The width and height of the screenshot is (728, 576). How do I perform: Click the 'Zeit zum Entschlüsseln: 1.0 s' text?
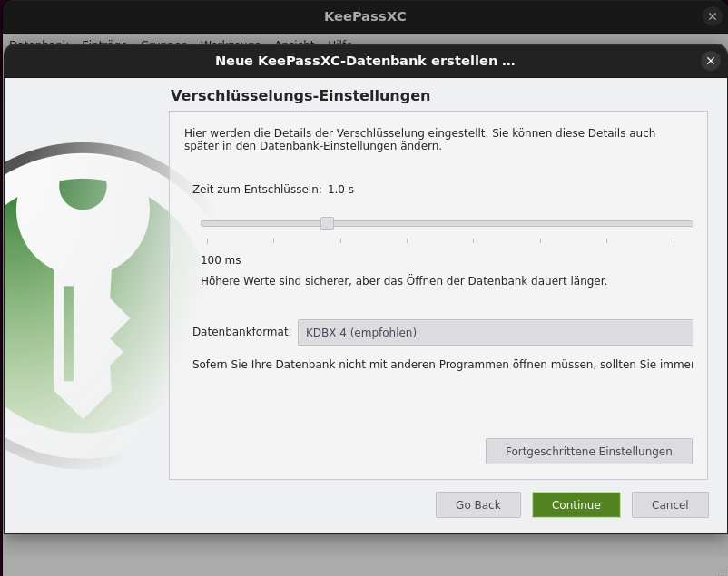click(273, 190)
